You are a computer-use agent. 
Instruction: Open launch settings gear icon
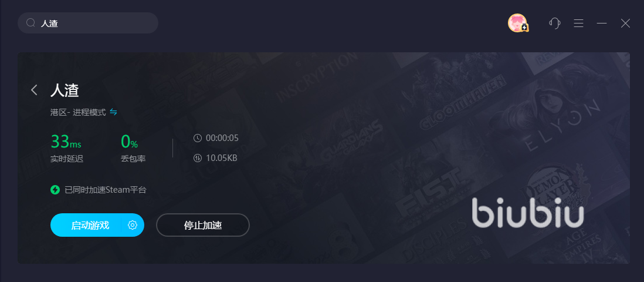point(132,225)
